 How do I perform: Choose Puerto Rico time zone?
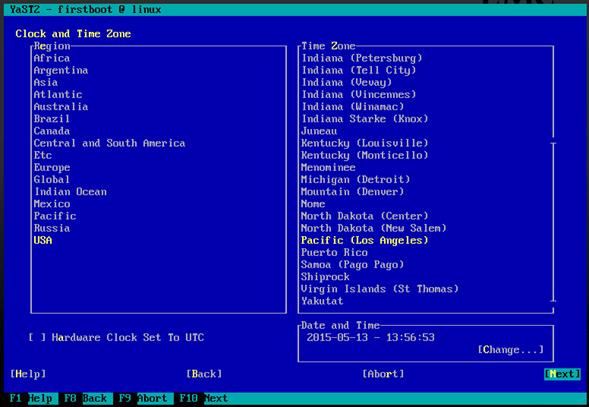click(x=334, y=253)
